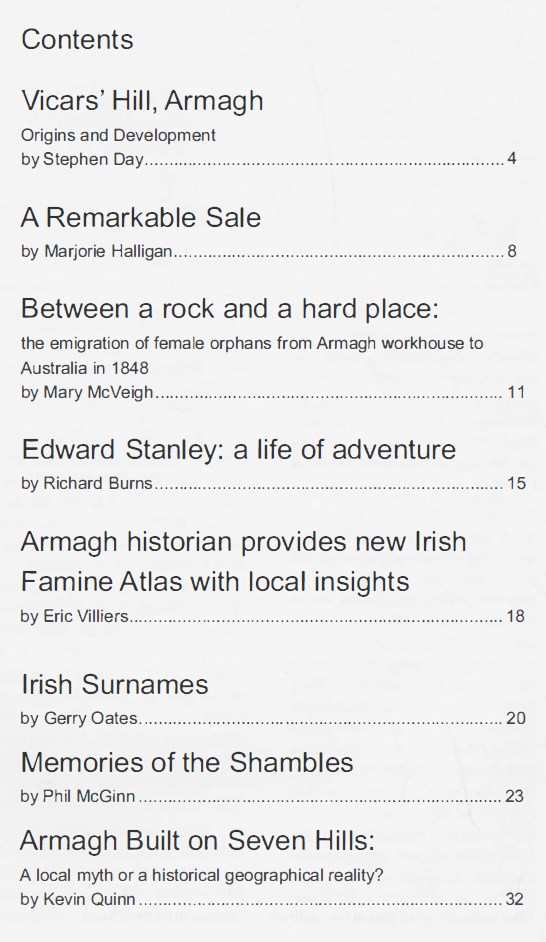Viewport: 546px width, 942px height.
Task: Go to page number 4
Action: [512, 159]
